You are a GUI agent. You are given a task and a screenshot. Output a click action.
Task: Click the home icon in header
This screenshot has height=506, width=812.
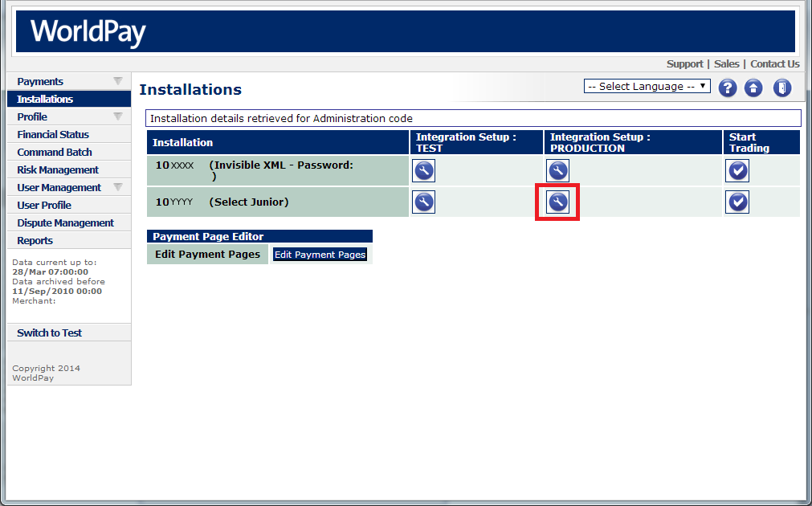(753, 88)
